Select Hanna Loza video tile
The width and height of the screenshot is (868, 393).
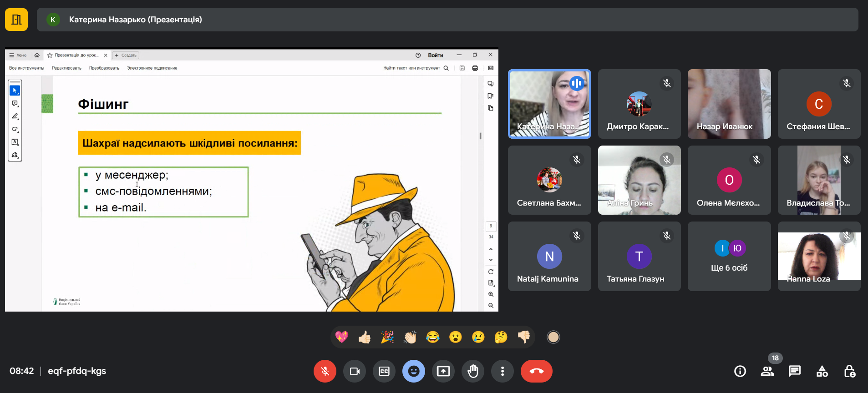tap(819, 256)
